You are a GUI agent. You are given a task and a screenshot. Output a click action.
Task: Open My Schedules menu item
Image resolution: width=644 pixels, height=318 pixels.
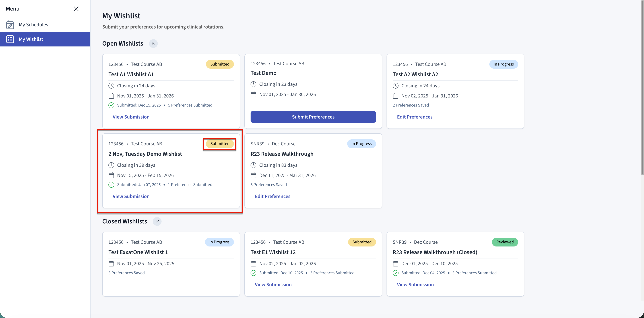pyautogui.click(x=34, y=25)
